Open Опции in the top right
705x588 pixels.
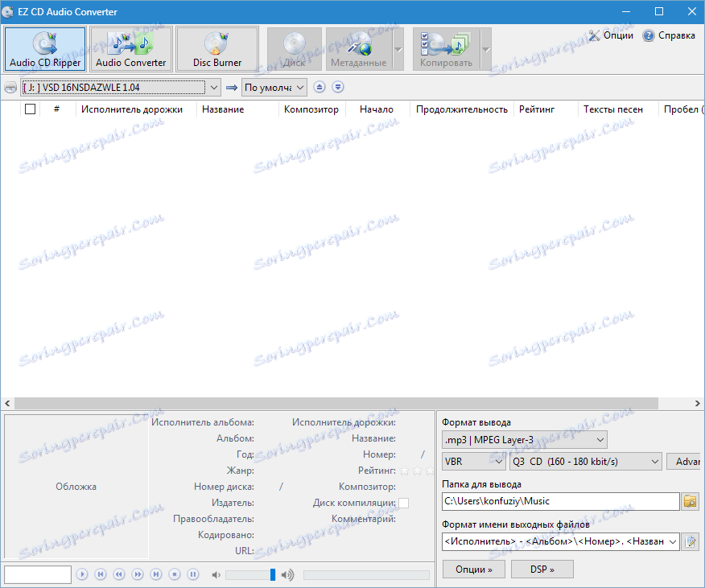(x=611, y=35)
